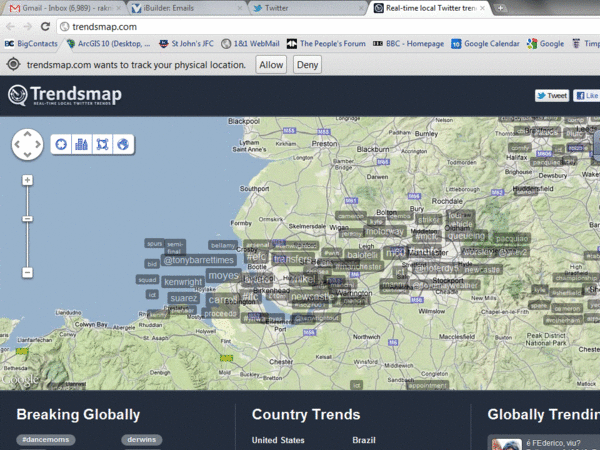Switch to the iBuilder: Emails tab
Viewport: 600px width, 450px height.
point(186,8)
